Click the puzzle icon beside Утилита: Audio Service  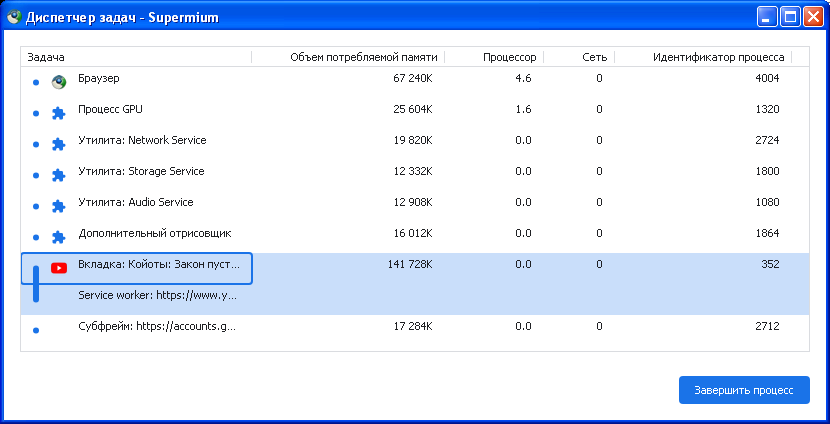point(59,206)
